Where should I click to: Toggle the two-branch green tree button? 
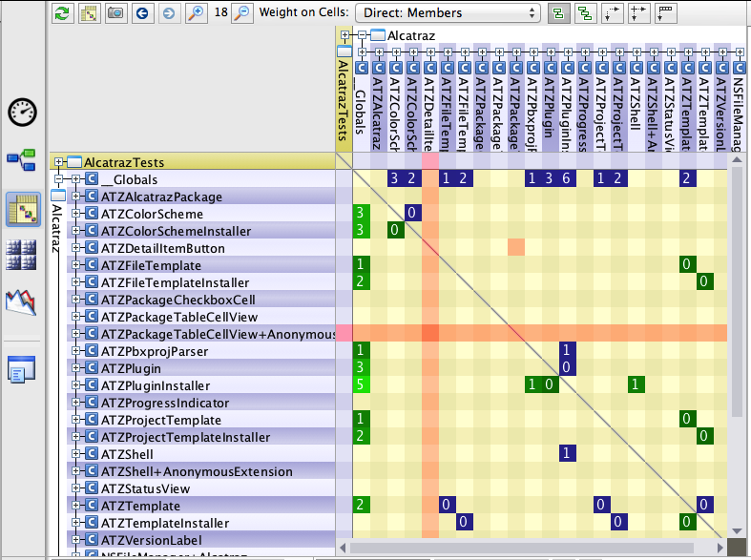click(585, 13)
